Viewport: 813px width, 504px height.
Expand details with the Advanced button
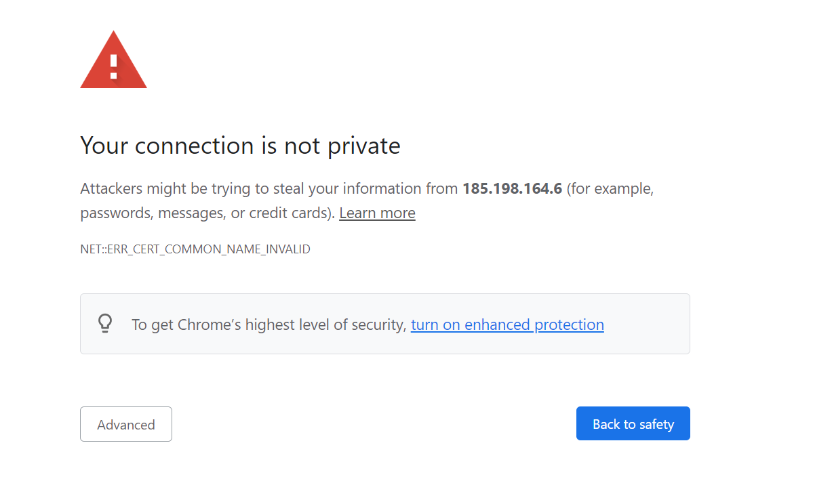coord(126,424)
